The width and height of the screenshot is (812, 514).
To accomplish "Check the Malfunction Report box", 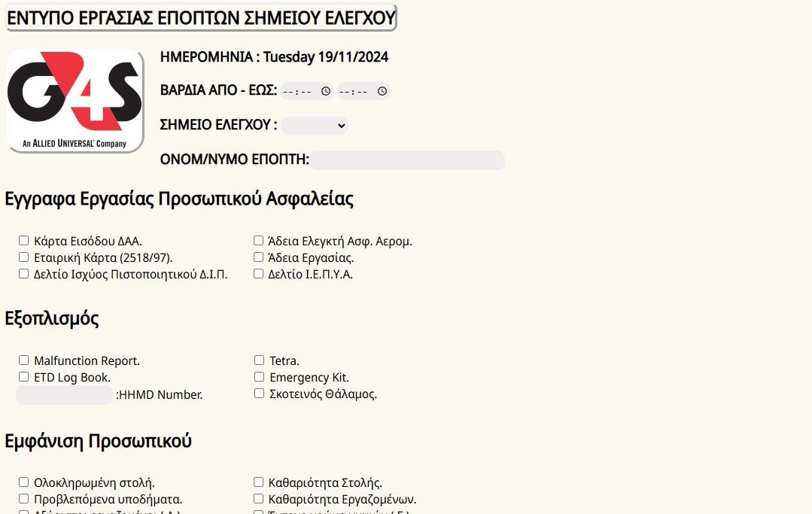I will click(x=24, y=360).
